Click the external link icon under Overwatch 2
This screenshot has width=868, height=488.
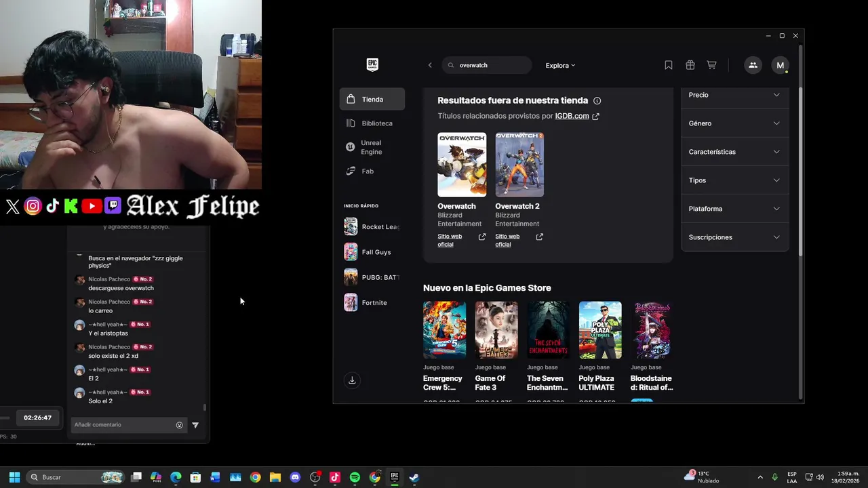[540, 237]
